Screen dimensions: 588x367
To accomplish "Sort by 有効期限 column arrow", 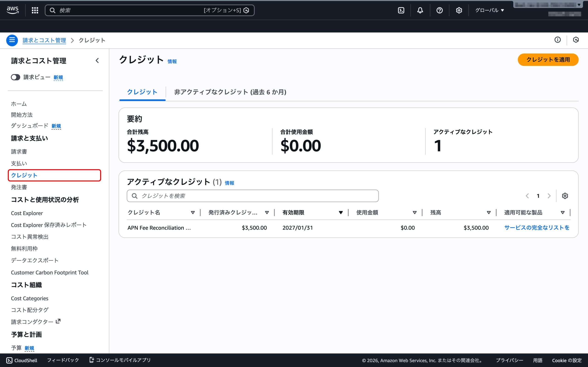I will 341,213.
